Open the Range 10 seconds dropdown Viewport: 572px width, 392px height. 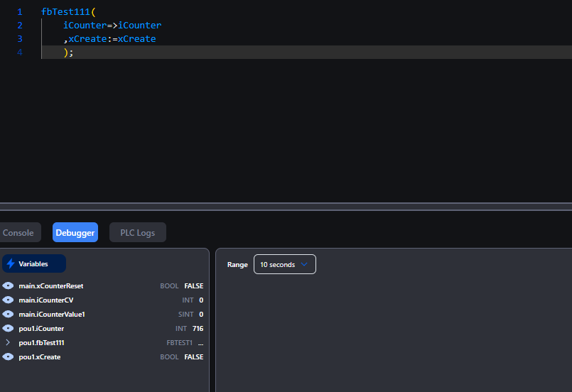pyautogui.click(x=284, y=264)
